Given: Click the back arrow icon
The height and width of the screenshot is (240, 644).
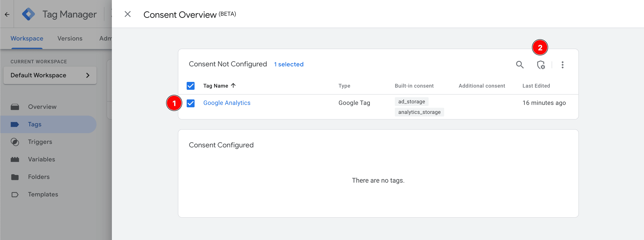Looking at the screenshot, I should (x=7, y=14).
